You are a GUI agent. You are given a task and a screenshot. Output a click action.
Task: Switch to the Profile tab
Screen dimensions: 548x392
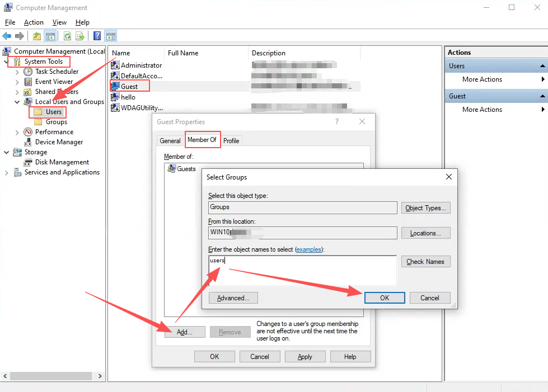[x=231, y=141]
